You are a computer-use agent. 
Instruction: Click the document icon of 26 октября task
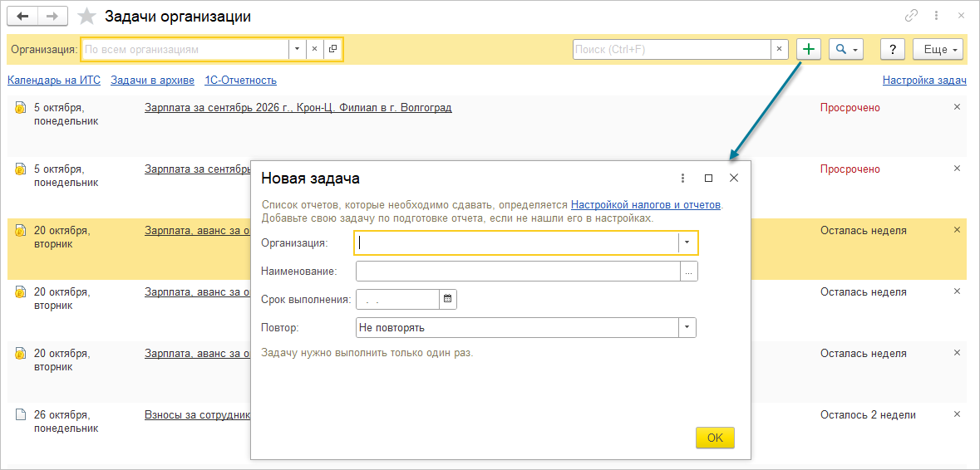click(x=20, y=414)
